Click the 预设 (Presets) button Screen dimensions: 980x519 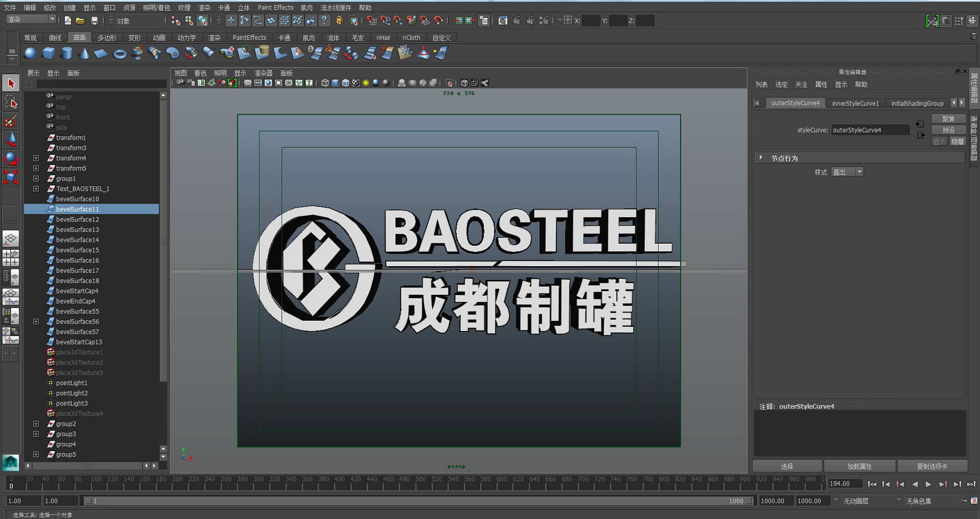click(948, 130)
